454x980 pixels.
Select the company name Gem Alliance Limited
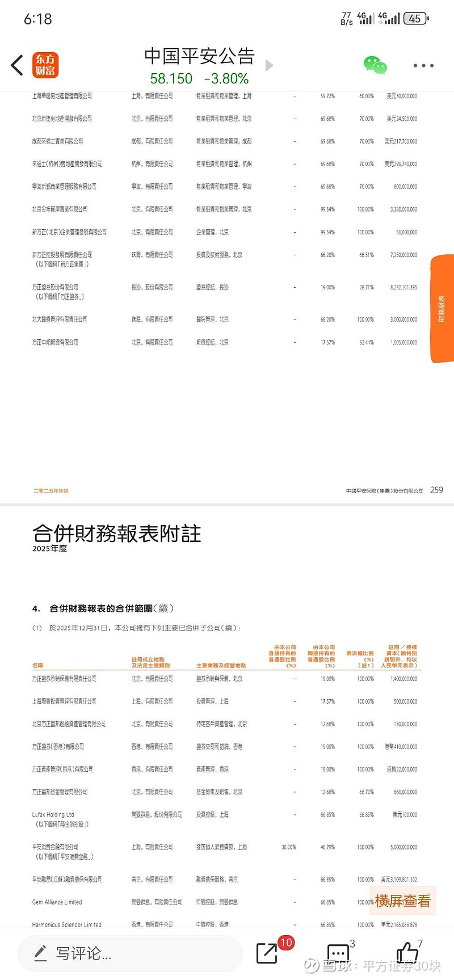(57, 902)
